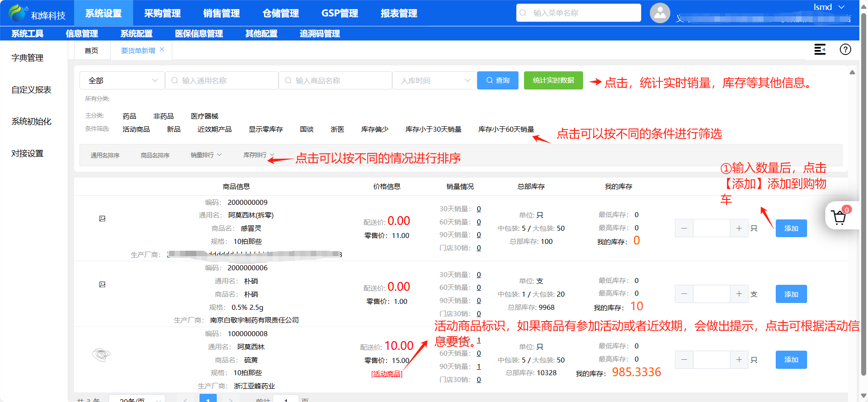Viewport: 868px width, 402px height.
Task: Click the 查询 search button
Action: click(498, 80)
